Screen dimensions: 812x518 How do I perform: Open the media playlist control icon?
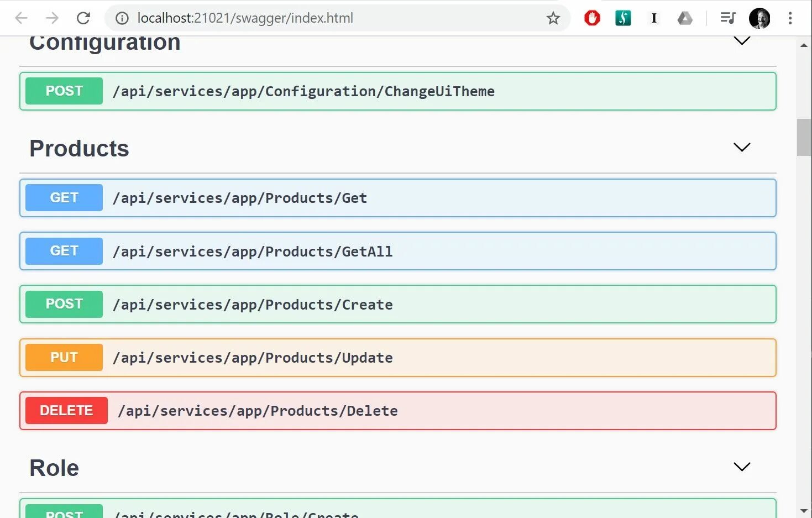click(x=728, y=18)
